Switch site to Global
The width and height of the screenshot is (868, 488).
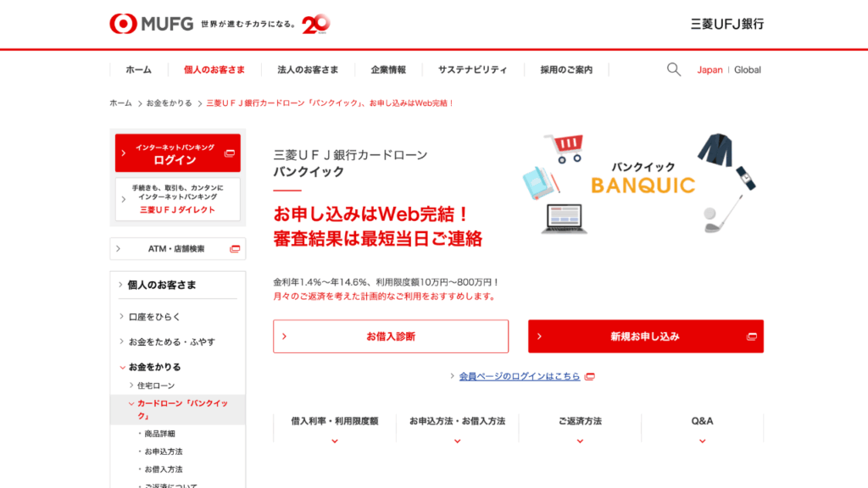pos(748,69)
